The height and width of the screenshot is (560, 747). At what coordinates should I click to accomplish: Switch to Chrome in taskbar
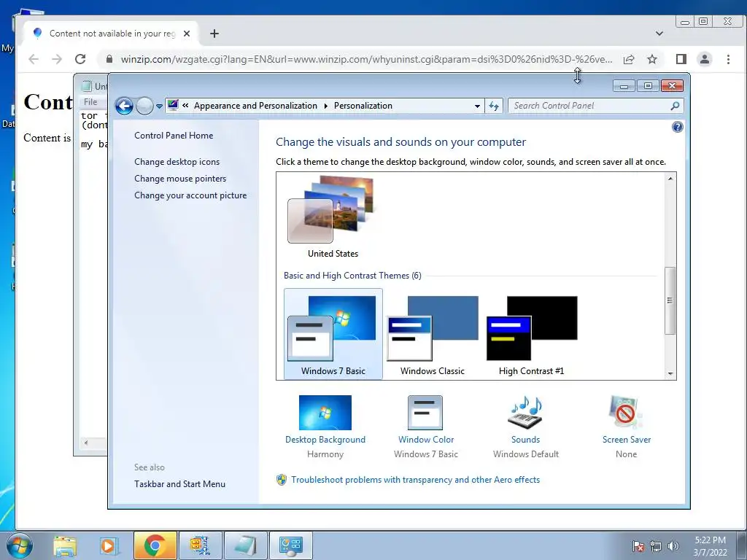point(155,545)
